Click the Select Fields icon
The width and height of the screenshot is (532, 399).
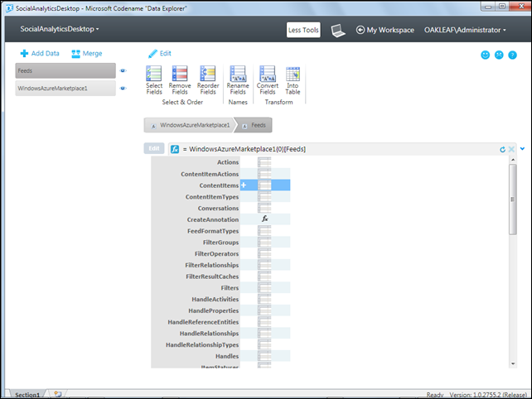(x=154, y=74)
